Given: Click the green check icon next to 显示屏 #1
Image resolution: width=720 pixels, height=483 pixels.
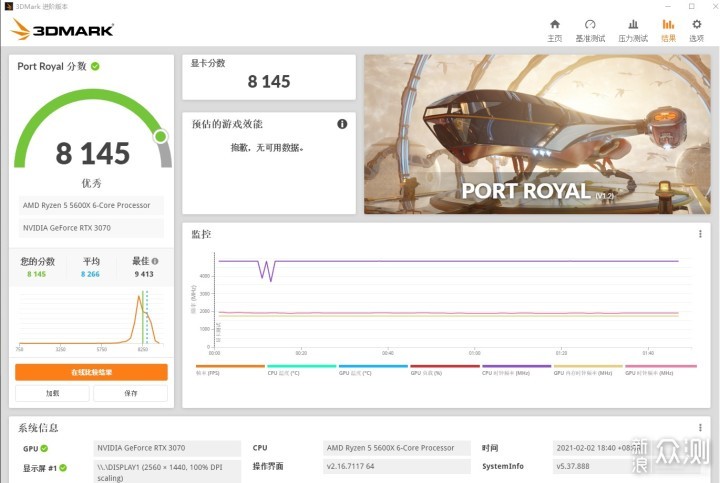Looking at the screenshot, I should pos(63,467).
